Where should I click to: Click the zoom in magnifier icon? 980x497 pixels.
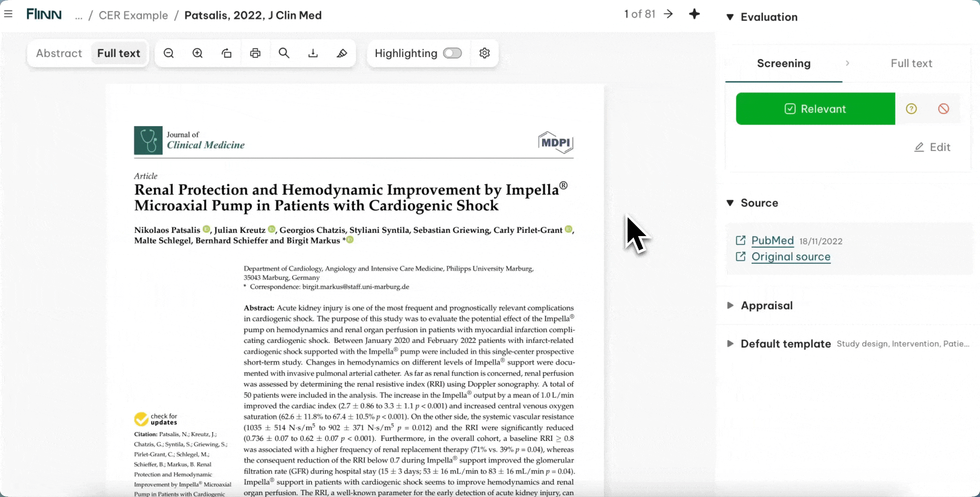(198, 53)
